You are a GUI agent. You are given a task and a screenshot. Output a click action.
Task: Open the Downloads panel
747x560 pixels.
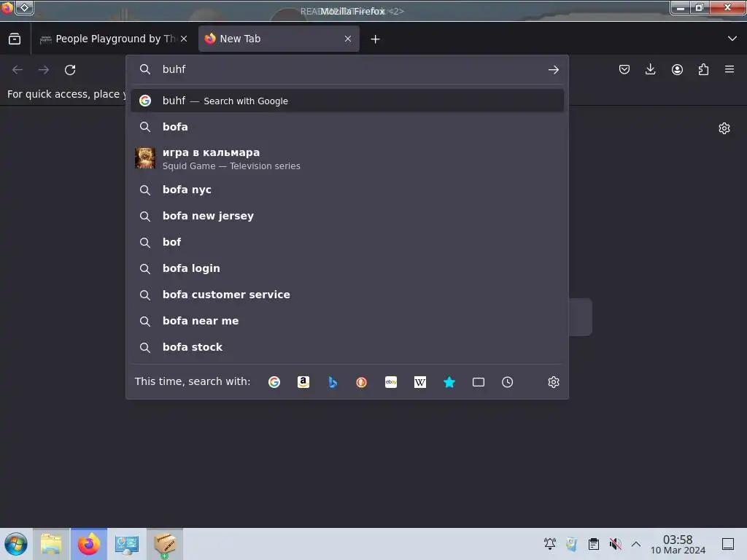click(650, 69)
